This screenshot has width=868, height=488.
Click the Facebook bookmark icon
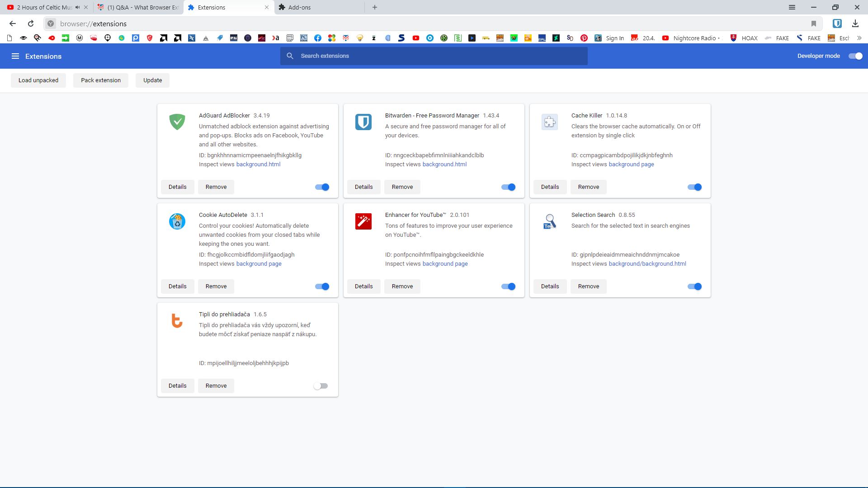[318, 38]
